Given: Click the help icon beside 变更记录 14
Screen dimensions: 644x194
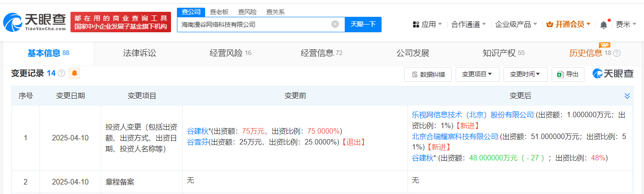Looking at the screenshot, I should pos(61,73).
